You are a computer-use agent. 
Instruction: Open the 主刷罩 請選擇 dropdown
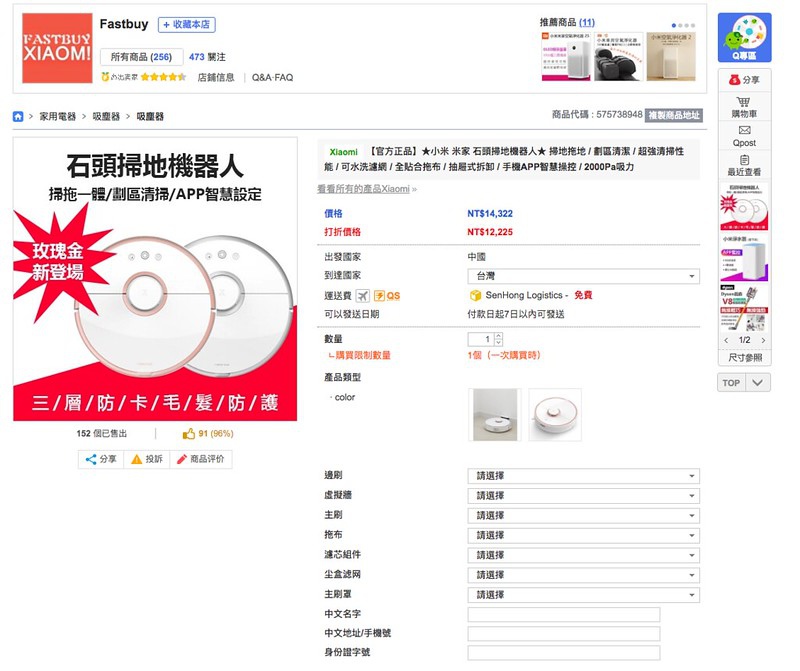[x=584, y=595]
